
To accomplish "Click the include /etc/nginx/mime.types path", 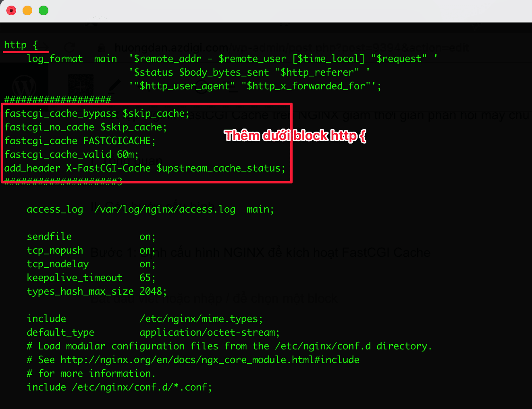I will pos(201,319).
